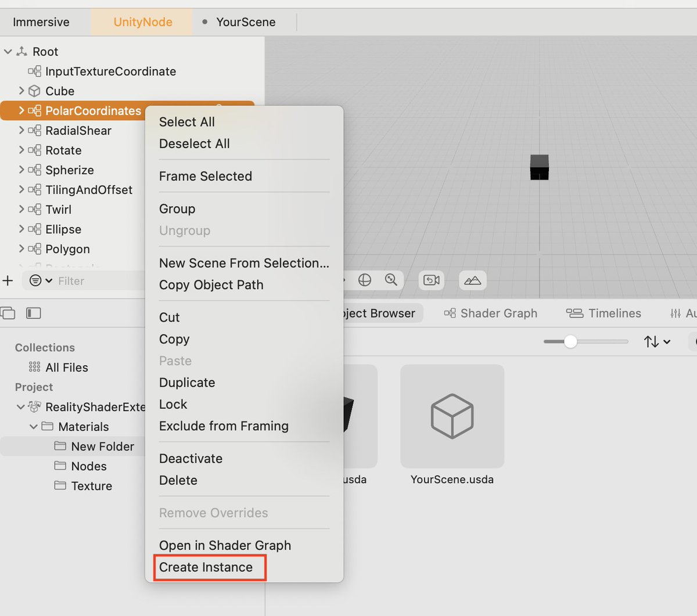Click the All Files grid icon

[35, 368]
